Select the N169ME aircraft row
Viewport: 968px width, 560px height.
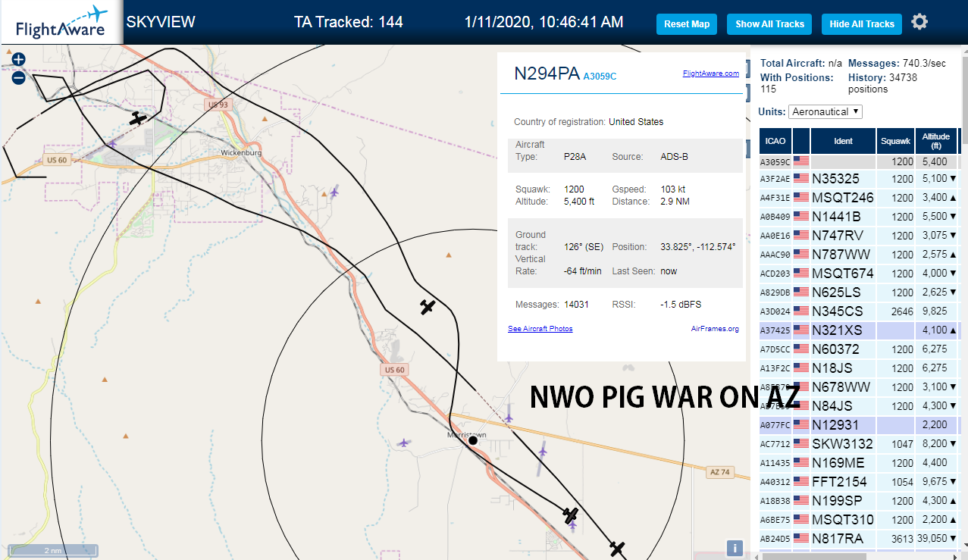(x=860, y=463)
